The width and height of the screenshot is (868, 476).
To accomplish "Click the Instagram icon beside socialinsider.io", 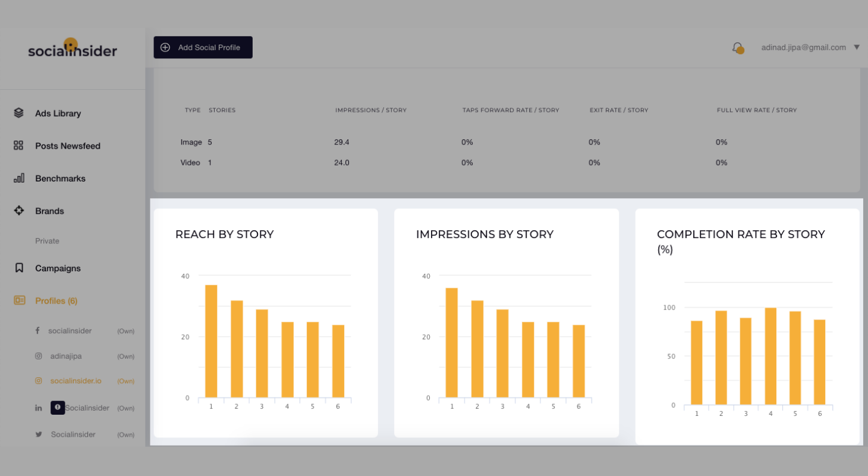I will point(38,381).
